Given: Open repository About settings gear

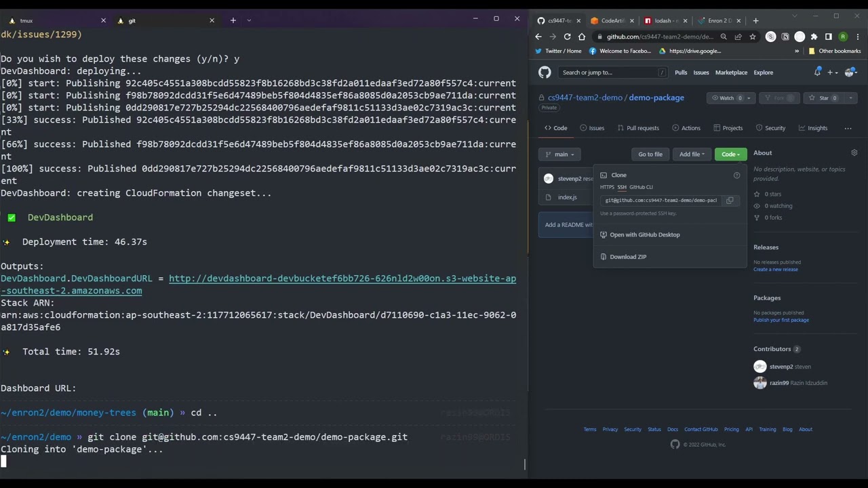Looking at the screenshot, I should [x=854, y=152].
